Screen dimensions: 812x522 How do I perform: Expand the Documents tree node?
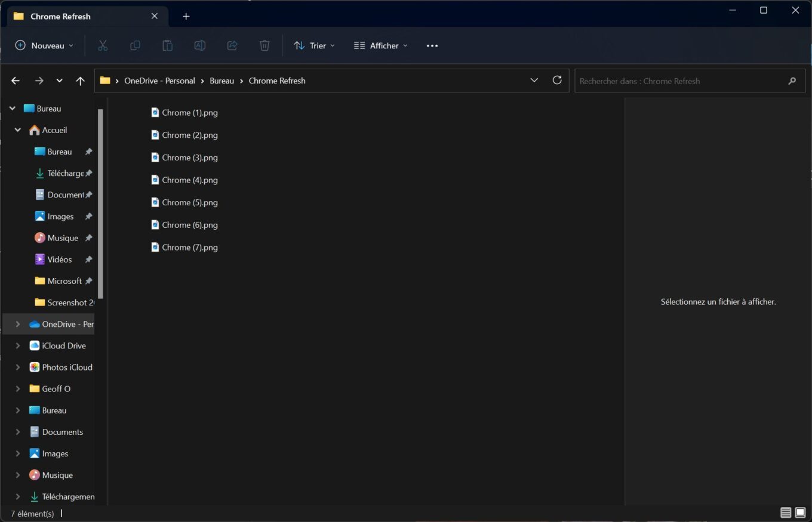(x=18, y=432)
